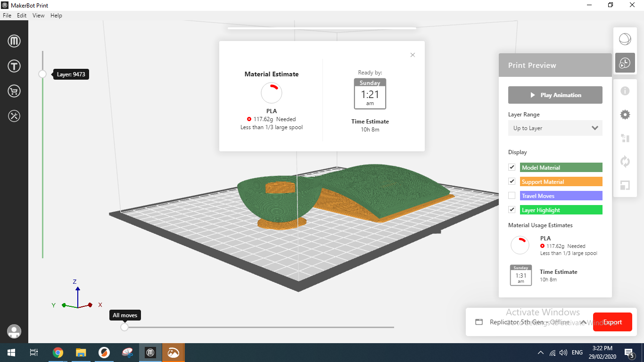
Task: Click the X axis label on the gizmo
Action: click(x=100, y=305)
